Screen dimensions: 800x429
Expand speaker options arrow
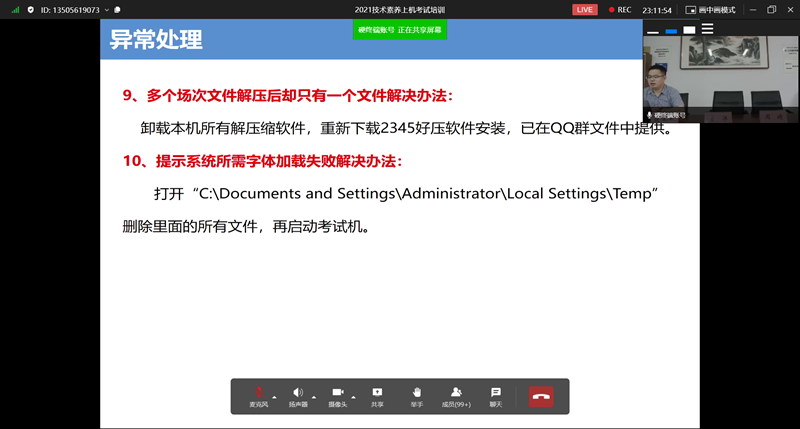click(314, 397)
